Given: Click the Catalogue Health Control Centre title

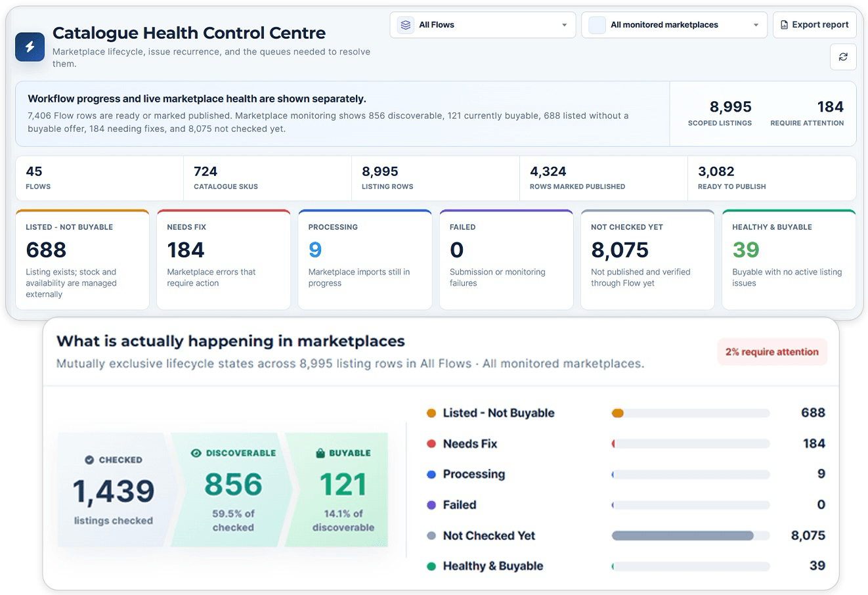Looking at the screenshot, I should 189,33.
